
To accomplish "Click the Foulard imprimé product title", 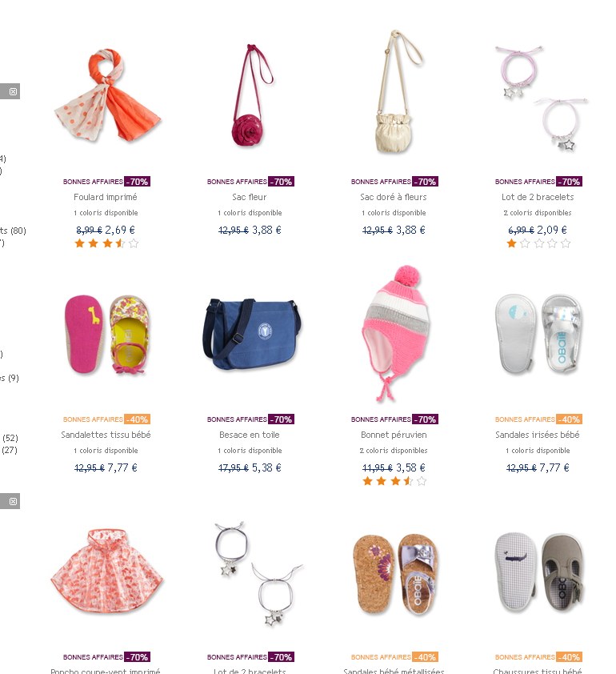I will pos(106,197).
